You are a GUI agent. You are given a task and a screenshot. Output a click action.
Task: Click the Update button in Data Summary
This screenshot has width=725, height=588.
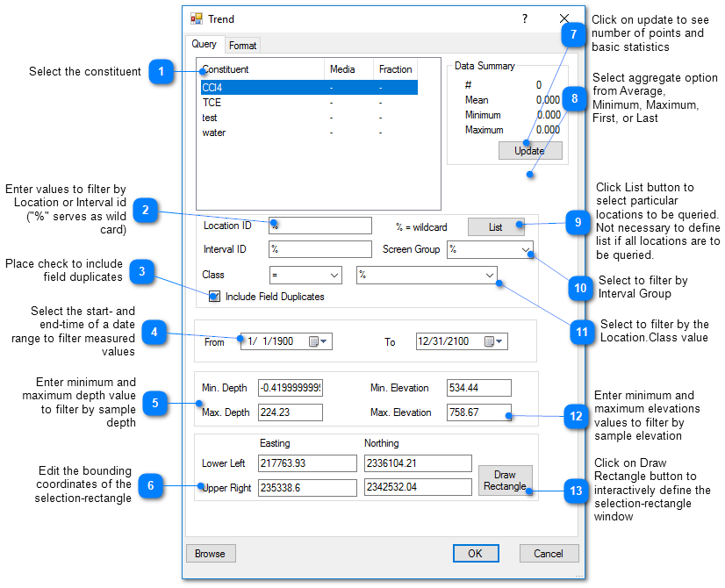[530, 150]
